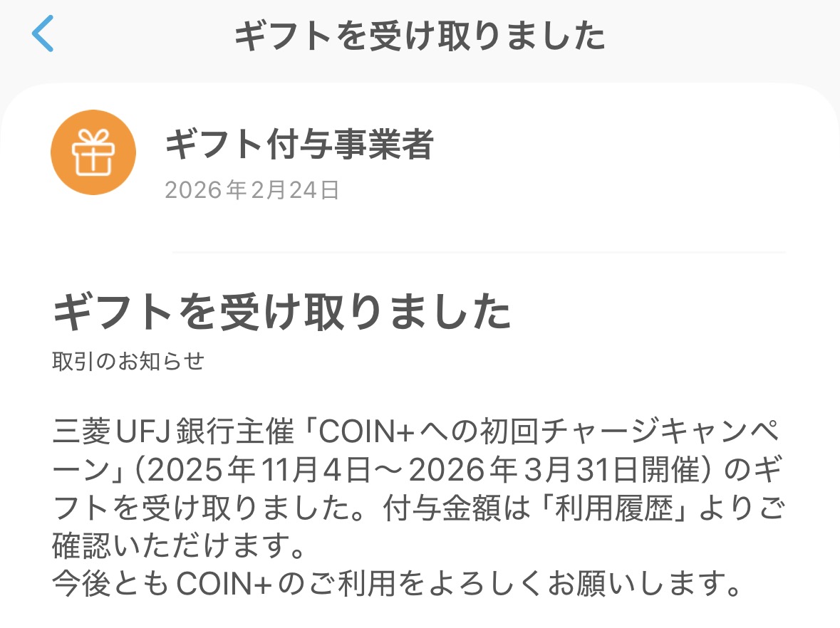
Task: Tap フトを受け取りました。 in the body paragraph
Action: point(214,510)
